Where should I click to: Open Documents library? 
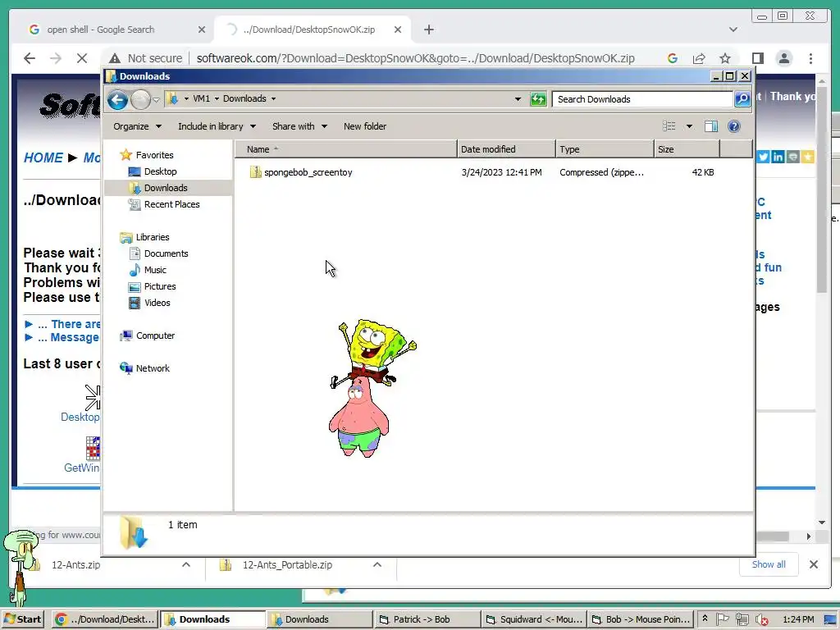(x=166, y=254)
